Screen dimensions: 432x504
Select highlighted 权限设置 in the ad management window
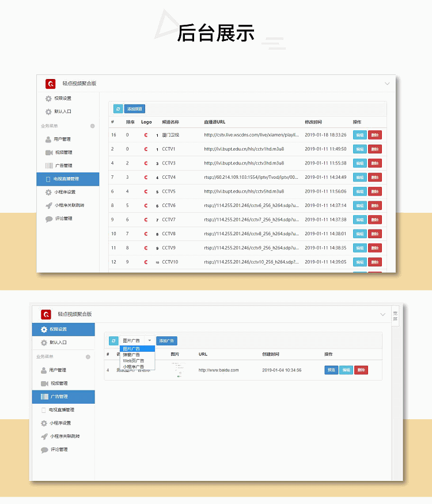[63, 329]
